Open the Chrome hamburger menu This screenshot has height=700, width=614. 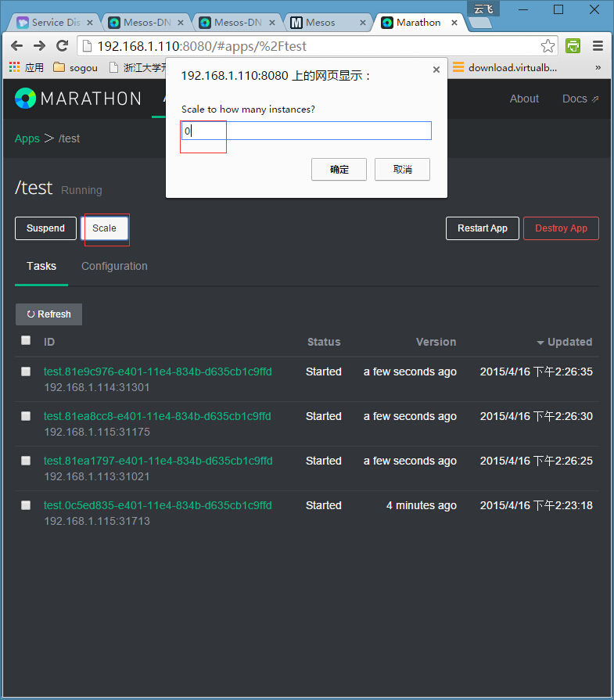598,45
